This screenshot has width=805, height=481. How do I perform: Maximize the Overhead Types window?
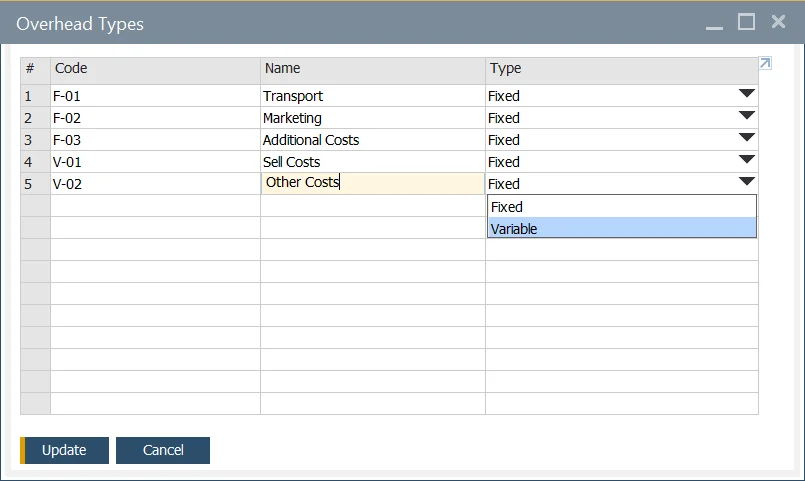pyautogui.click(x=746, y=22)
